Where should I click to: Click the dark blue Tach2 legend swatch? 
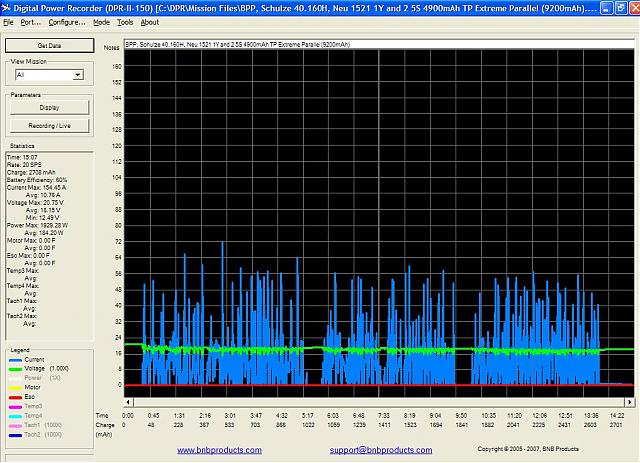click(14, 434)
